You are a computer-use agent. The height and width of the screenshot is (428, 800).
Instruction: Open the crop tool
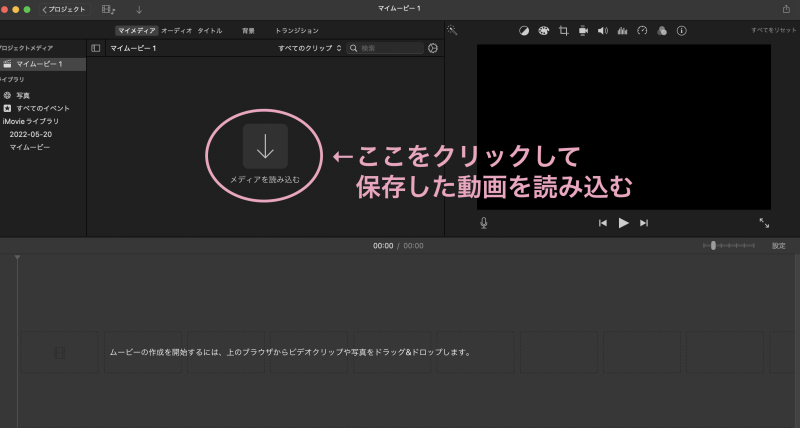pyautogui.click(x=563, y=31)
